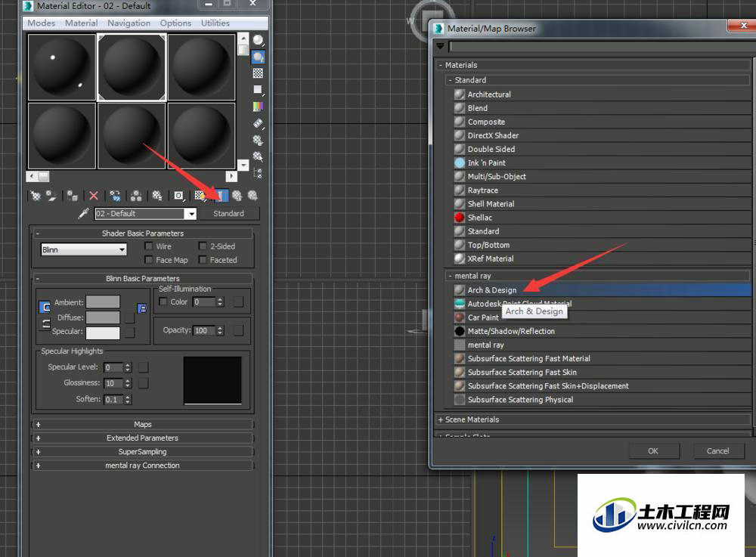Toggle the Ambient and Diffuse maps lock
Viewport: 756px width, 557px height.
click(142, 308)
